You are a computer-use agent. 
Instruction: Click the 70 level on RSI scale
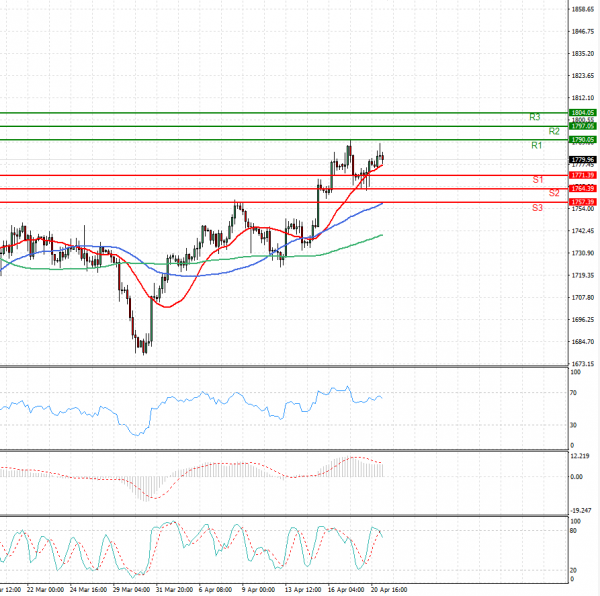[x=573, y=393]
